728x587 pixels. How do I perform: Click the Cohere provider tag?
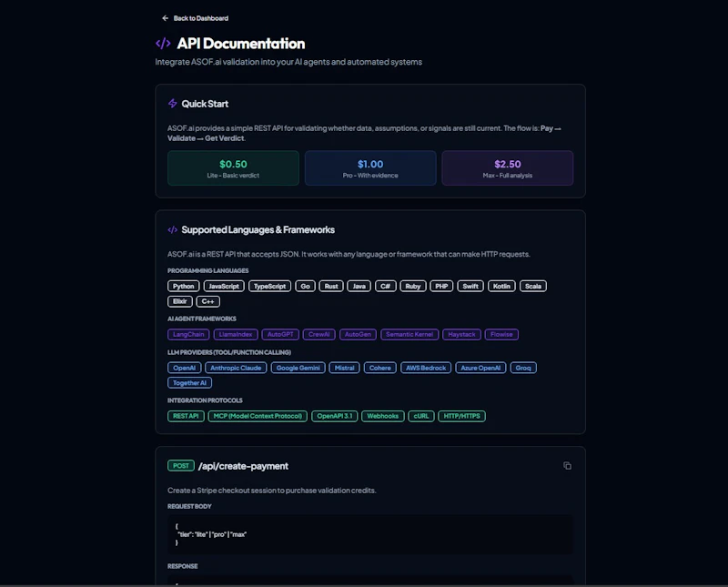[380, 368]
